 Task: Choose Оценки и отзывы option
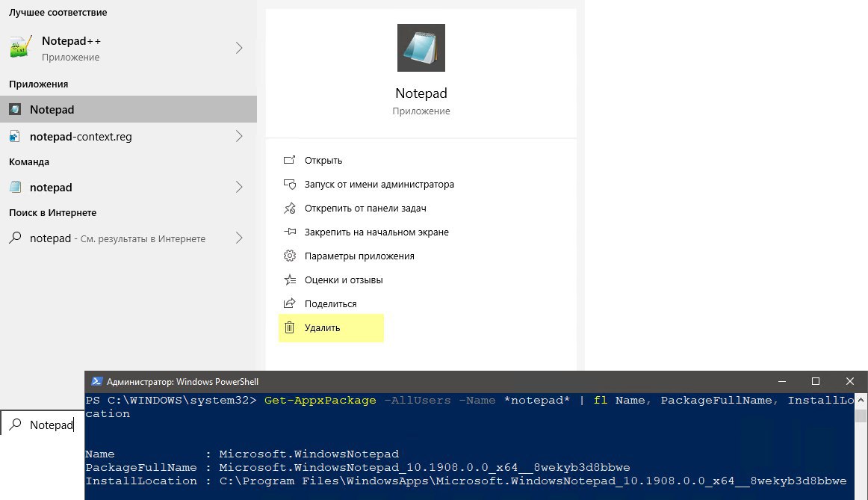pos(344,280)
